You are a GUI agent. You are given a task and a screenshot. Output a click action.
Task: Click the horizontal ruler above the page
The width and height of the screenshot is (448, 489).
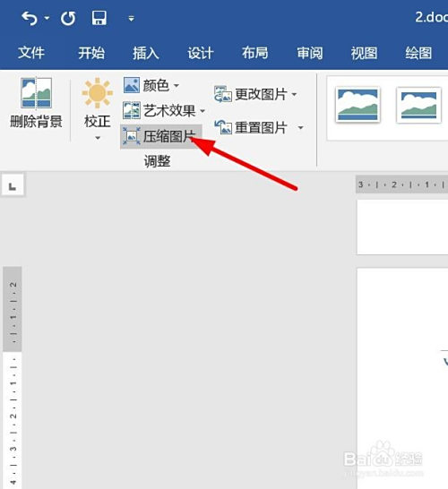pyautogui.click(x=401, y=184)
